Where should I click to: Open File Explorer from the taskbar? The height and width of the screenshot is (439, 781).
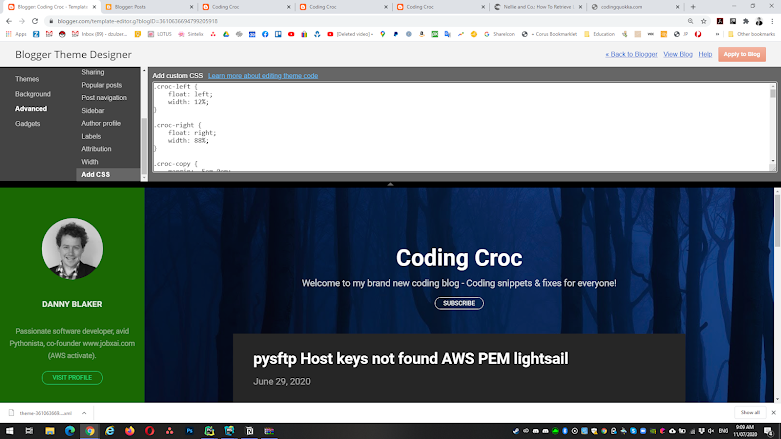pyautogui.click(x=50, y=431)
